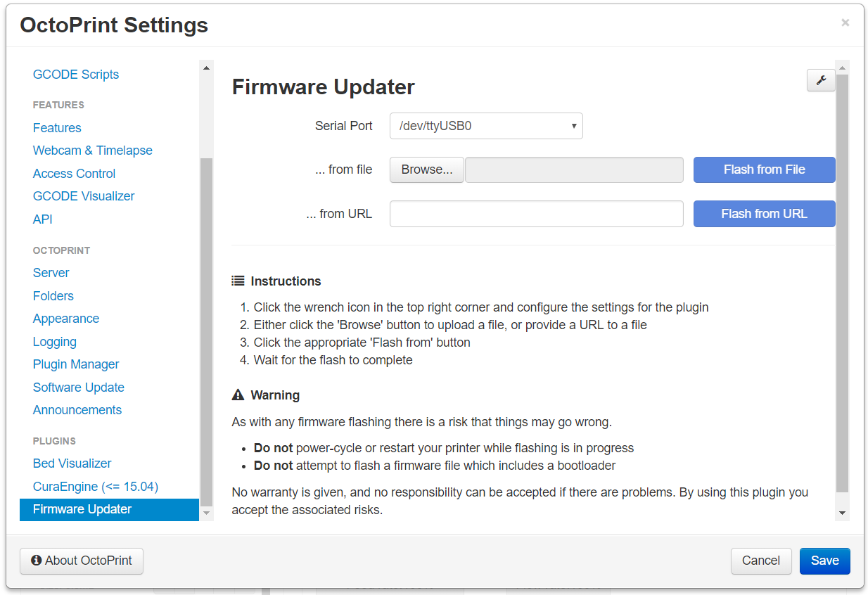868x595 pixels.
Task: Click the sidebar scrollbar down arrow
Action: click(x=206, y=513)
